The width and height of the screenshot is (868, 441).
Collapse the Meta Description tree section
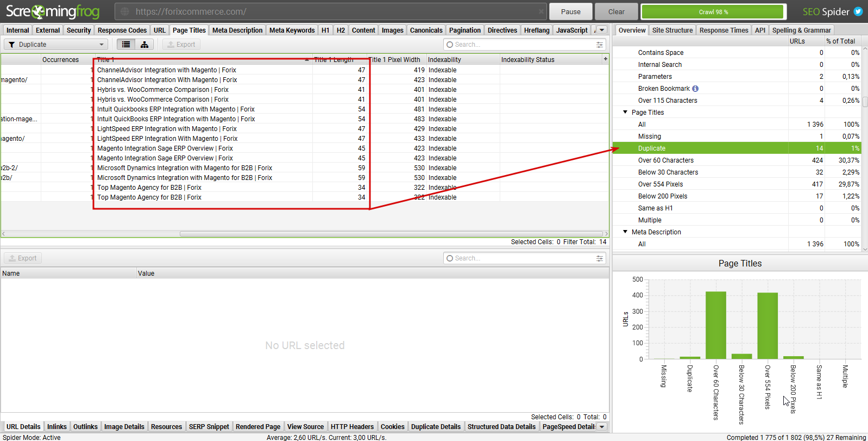tap(625, 232)
